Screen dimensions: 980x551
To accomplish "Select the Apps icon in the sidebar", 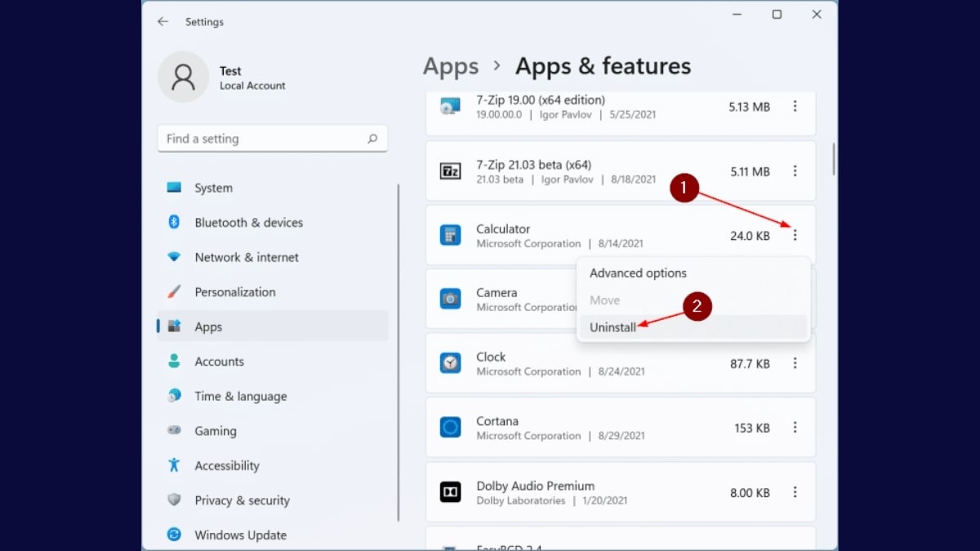I will pos(174,327).
